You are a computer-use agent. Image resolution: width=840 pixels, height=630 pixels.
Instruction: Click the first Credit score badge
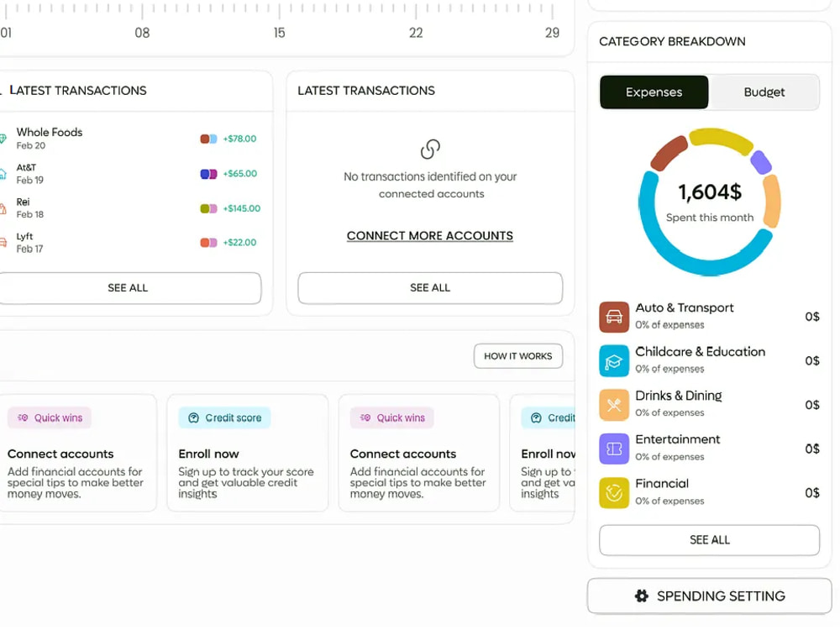224,417
